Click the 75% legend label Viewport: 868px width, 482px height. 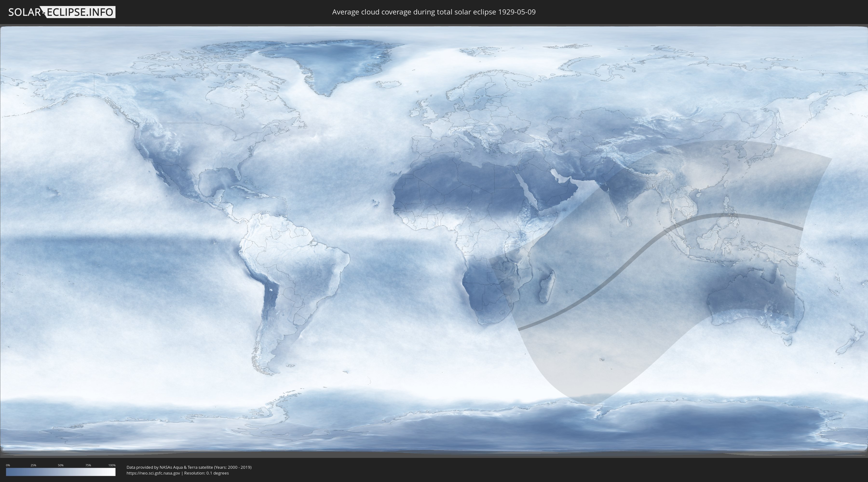[88, 465]
